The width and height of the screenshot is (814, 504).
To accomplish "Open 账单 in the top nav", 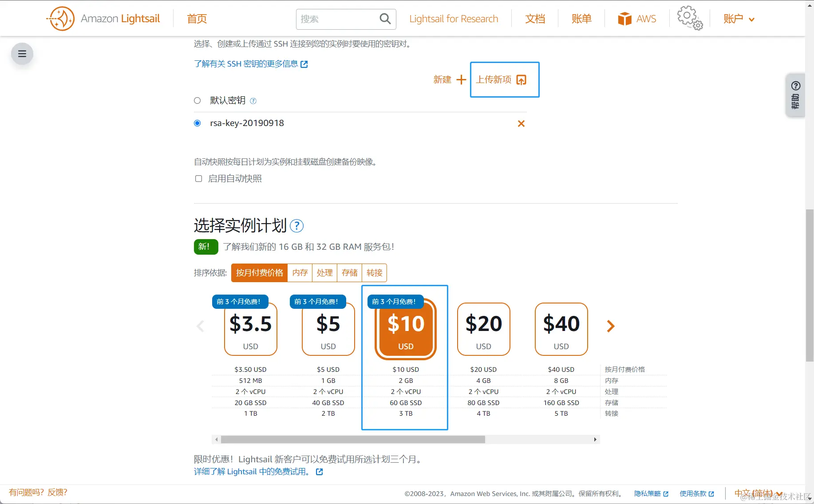I will pos(581,19).
